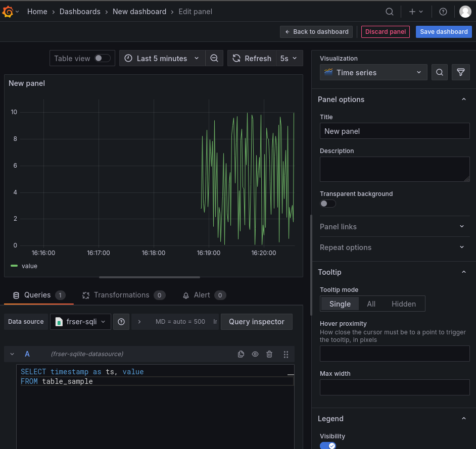Toggle the Table view switch
Screen dimensions: 476x449
coord(102,59)
